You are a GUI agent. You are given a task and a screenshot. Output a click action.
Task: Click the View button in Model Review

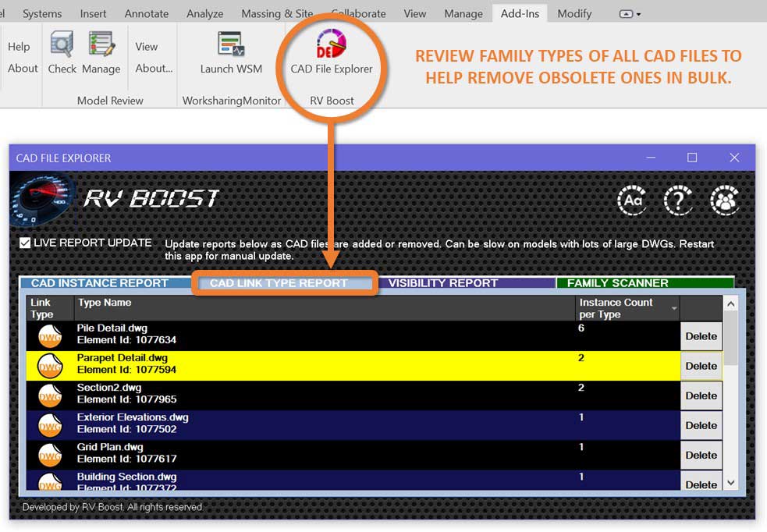[146, 47]
